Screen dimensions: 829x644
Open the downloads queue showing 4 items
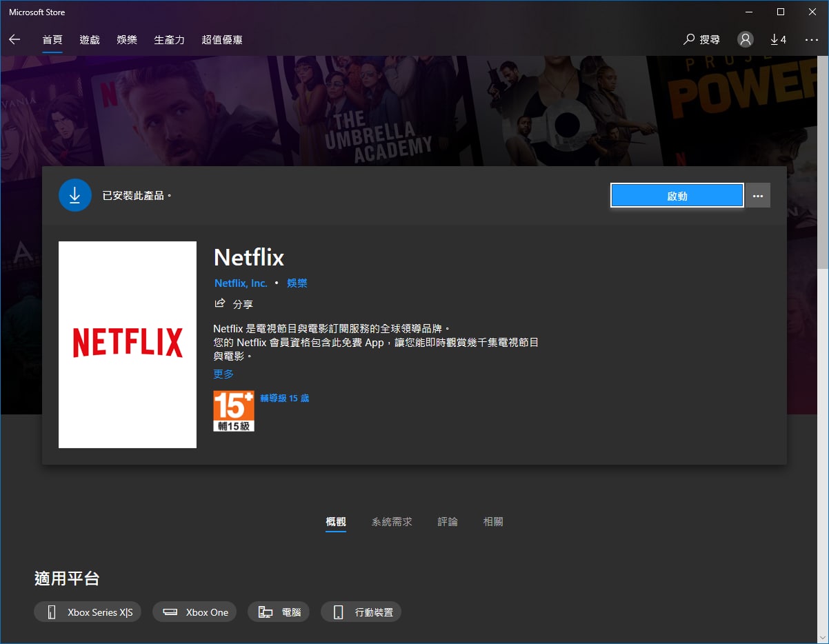(778, 40)
